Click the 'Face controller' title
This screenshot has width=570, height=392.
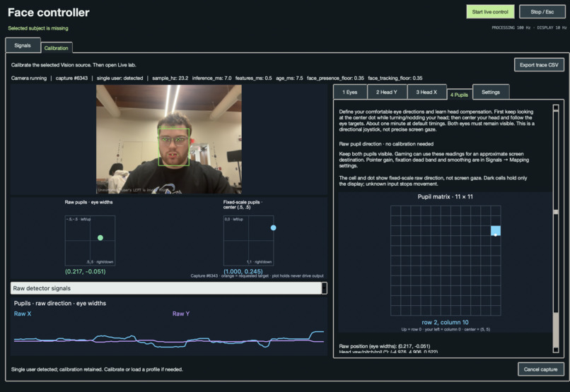tap(48, 12)
